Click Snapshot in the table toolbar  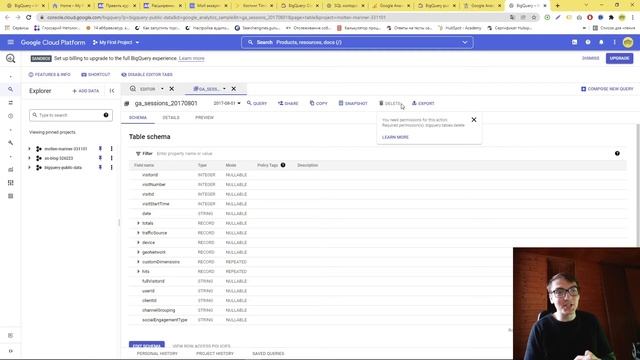click(353, 103)
